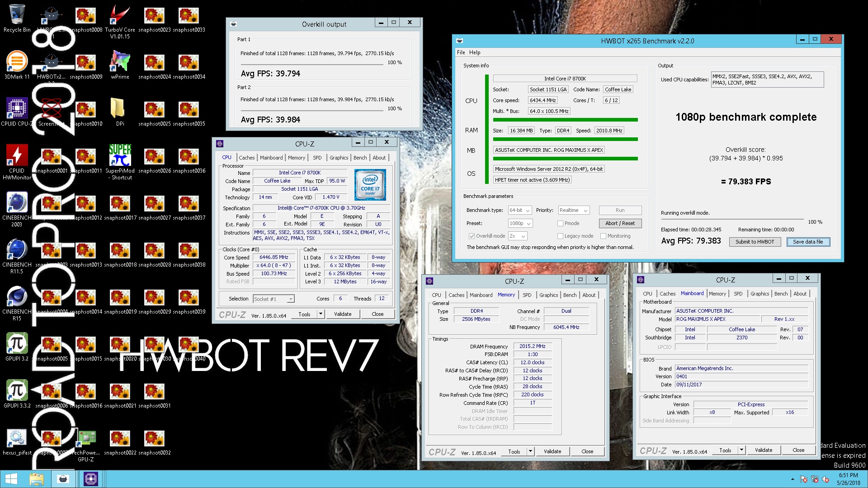This screenshot has width=868, height=488.
Task: Open File menu in HWBOT x265
Action: point(461,52)
